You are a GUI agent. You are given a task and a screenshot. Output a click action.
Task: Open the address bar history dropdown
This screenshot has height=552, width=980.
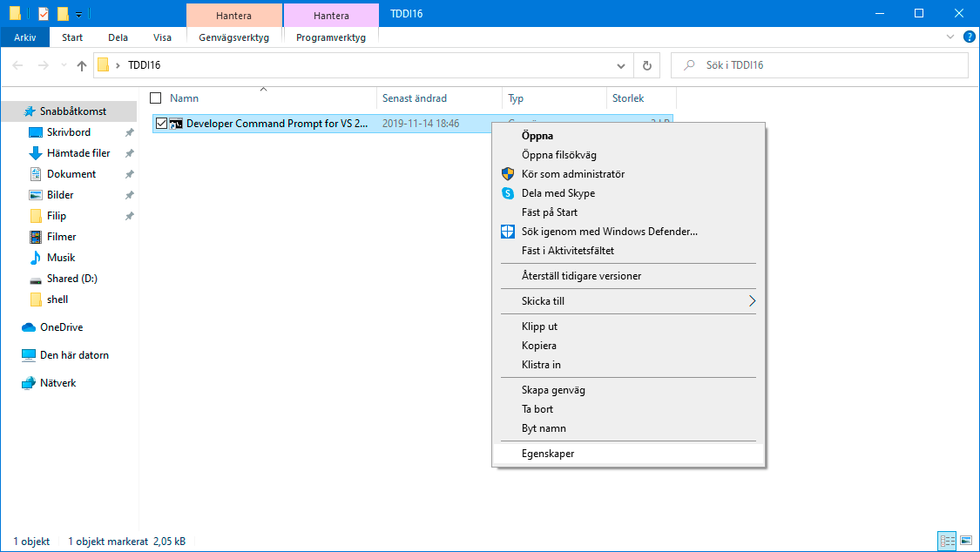620,65
